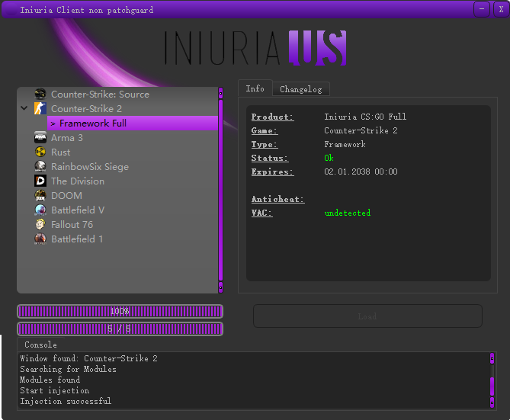Click the console scrollbar up arrow

492,357
